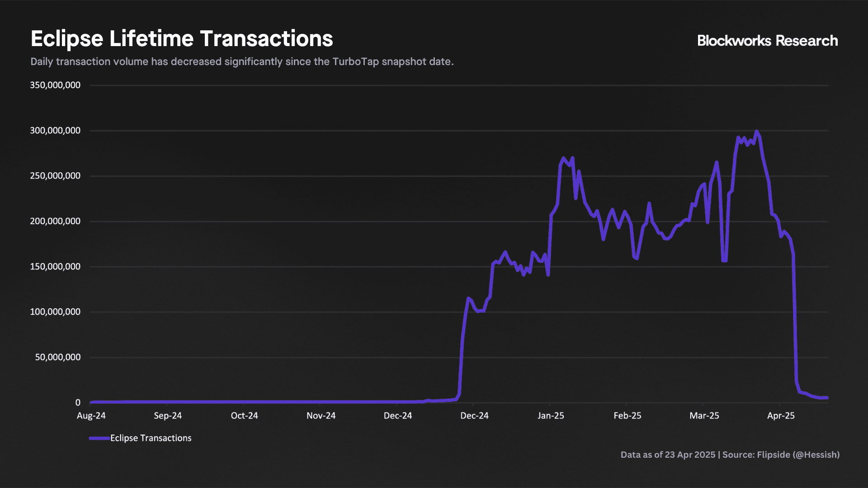Click the subtitle about TurboTap snapshot date
This screenshot has width=868, height=488.
click(x=242, y=61)
